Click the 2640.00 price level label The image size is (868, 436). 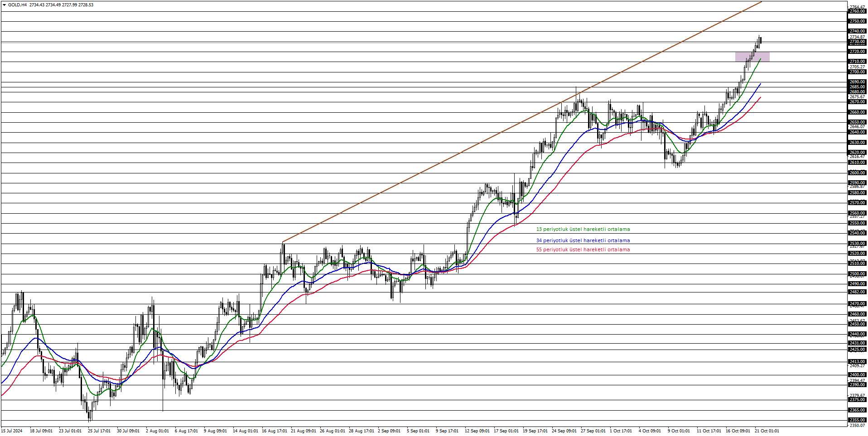857,132
